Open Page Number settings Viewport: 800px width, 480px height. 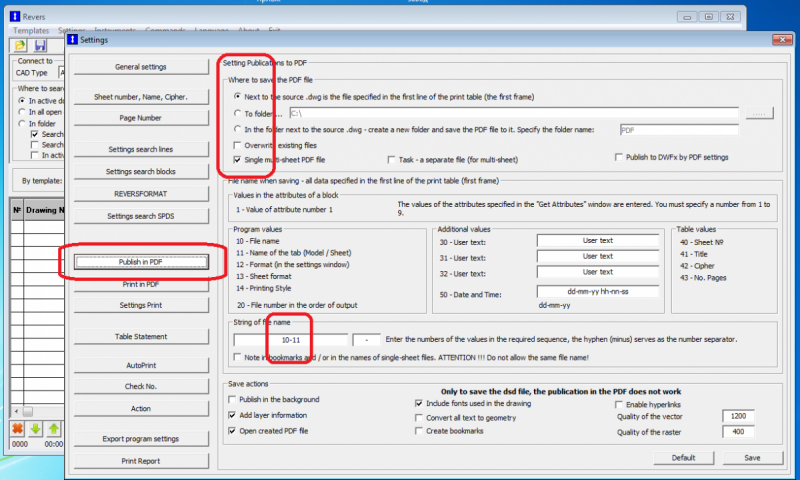[x=141, y=118]
